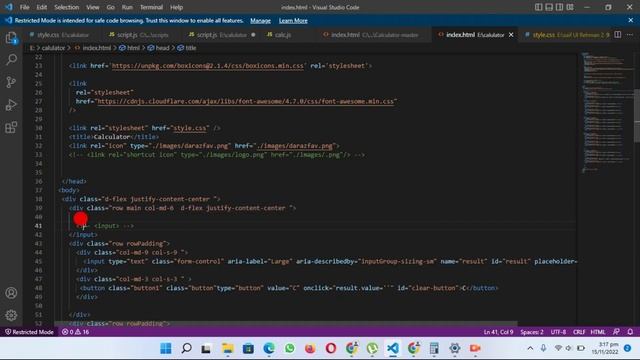This screenshot has height=360, width=640.
Task: Click the Calculator title text on line 31
Action: coord(111,137)
